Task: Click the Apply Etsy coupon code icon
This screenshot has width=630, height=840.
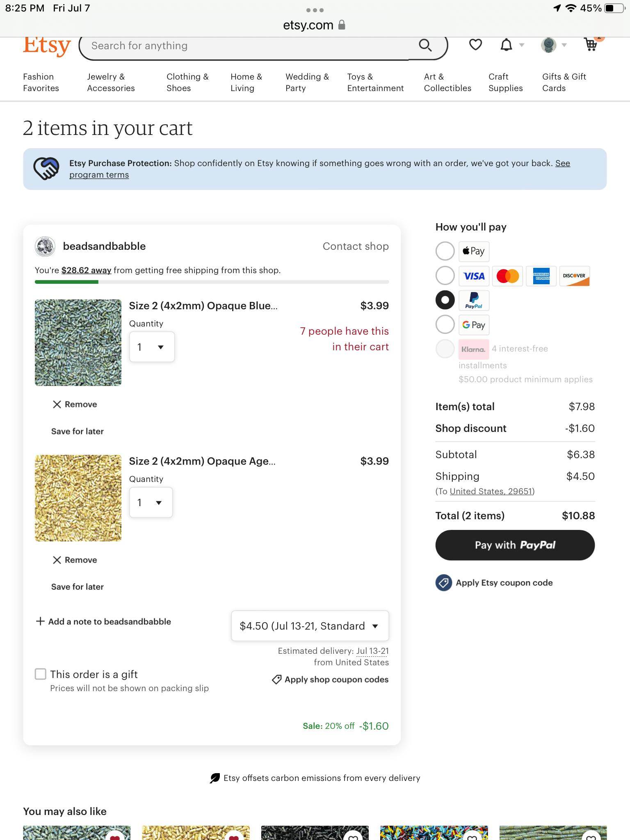Action: (444, 583)
